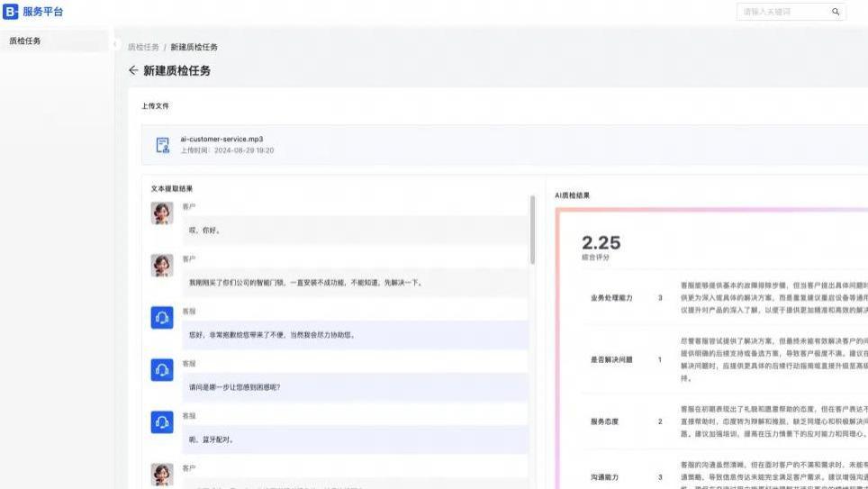
Task: Go to 质检任务 breadcrumb link
Action: point(143,47)
